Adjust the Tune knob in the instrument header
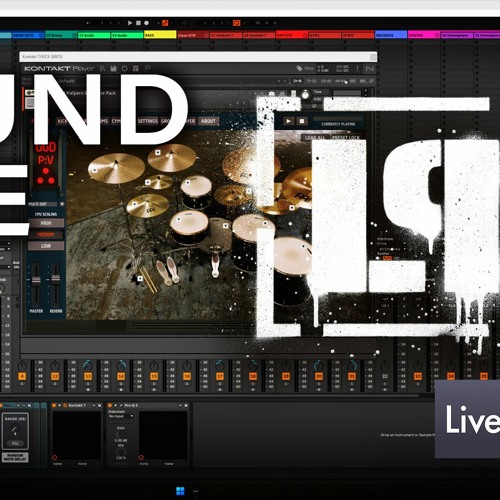The width and height of the screenshot is (500, 500). [305, 95]
